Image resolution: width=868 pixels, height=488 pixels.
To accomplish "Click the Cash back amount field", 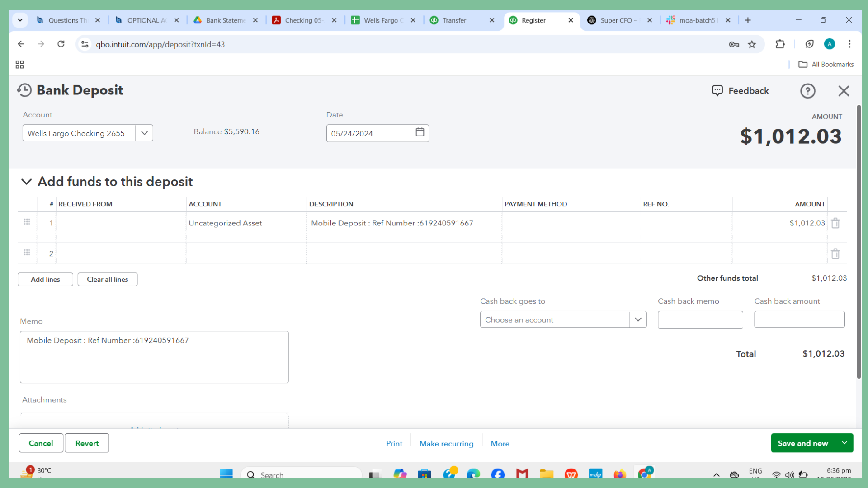I will (799, 319).
